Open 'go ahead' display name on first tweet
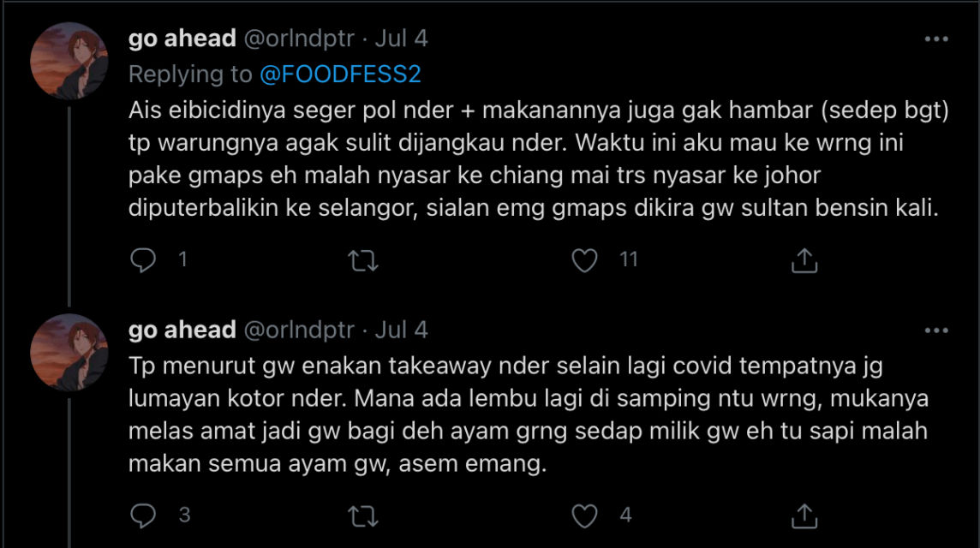The width and height of the screenshot is (980, 548). pyautogui.click(x=182, y=39)
